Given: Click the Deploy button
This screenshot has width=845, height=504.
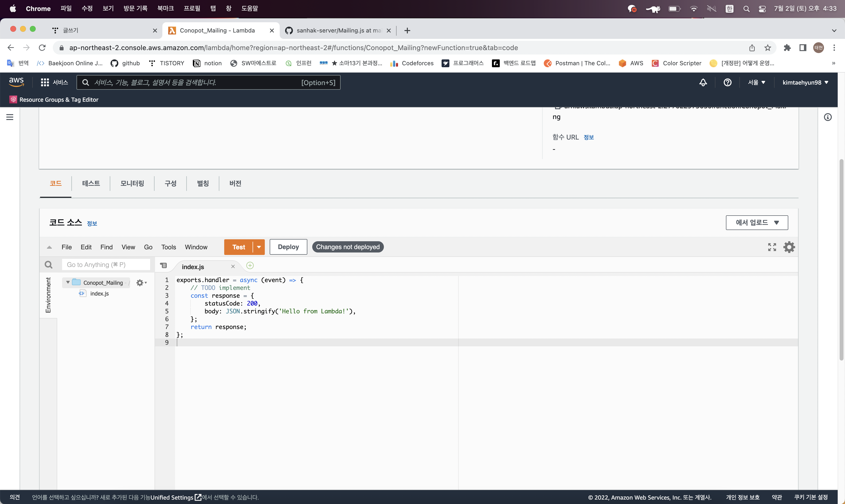Looking at the screenshot, I should point(288,247).
